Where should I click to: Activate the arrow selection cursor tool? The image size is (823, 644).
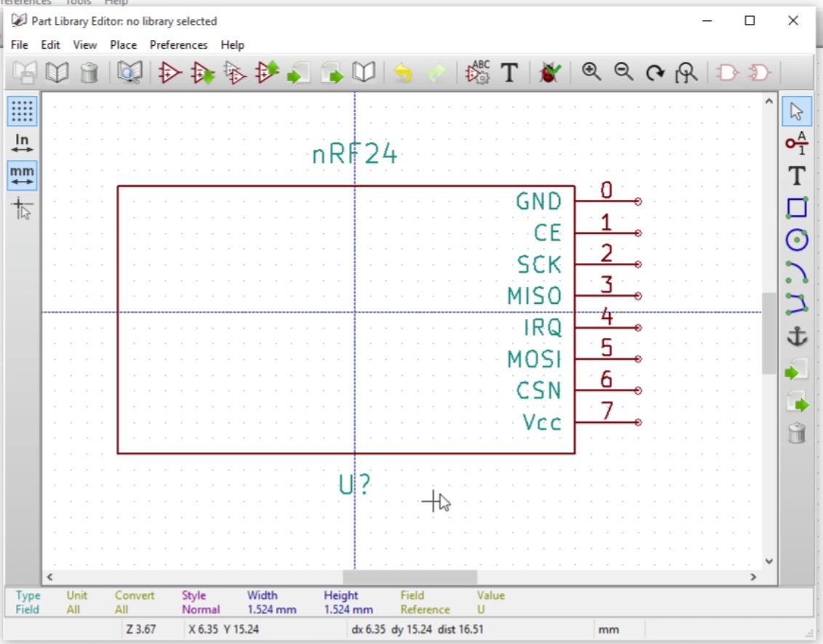[797, 111]
